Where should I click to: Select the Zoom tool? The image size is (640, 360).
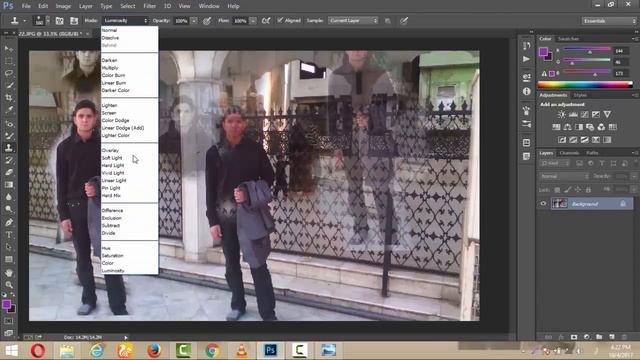pyautogui.click(x=9, y=285)
